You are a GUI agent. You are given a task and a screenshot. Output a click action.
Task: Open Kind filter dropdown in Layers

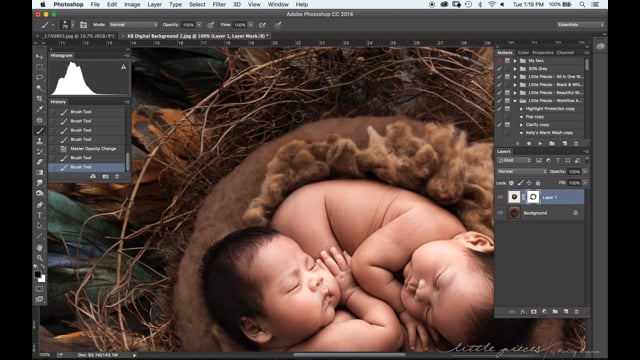[514, 160]
